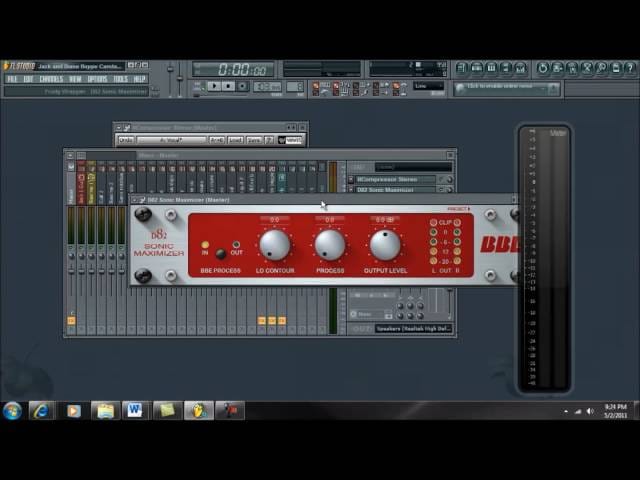Click the question mark help icon in toolbar
Image resolution: width=640 pixels, height=480 pixels.
tap(630, 68)
